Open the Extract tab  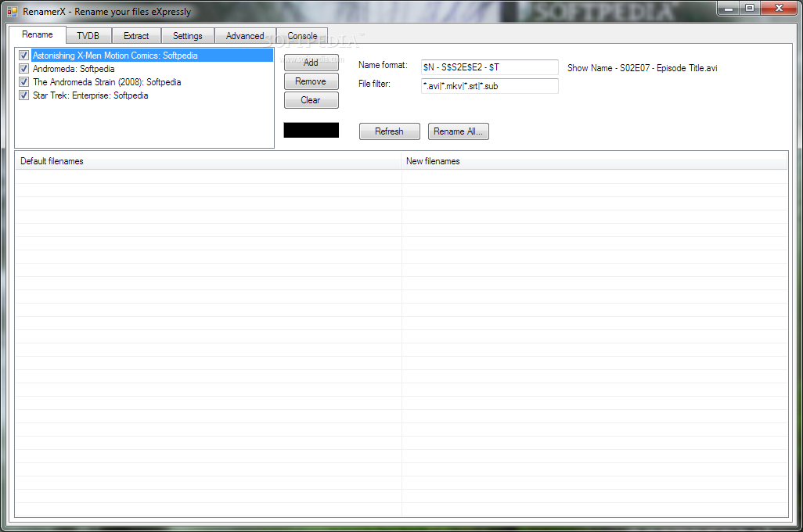(136, 36)
